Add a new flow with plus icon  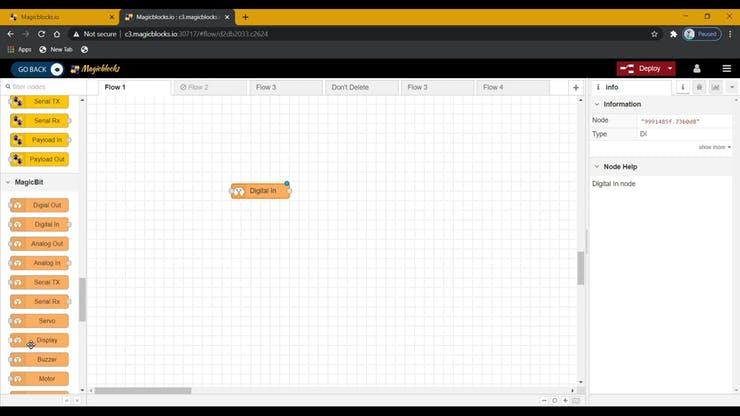[x=576, y=88]
